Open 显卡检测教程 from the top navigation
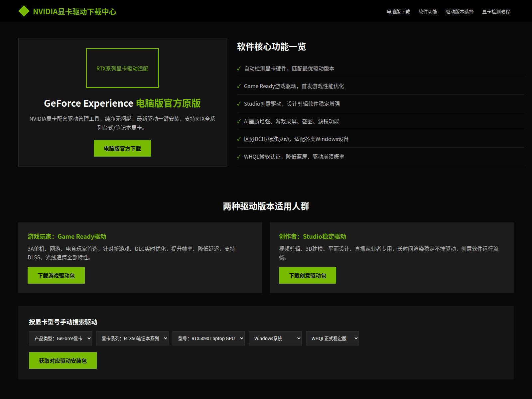The height and width of the screenshot is (399, 532). (x=496, y=12)
